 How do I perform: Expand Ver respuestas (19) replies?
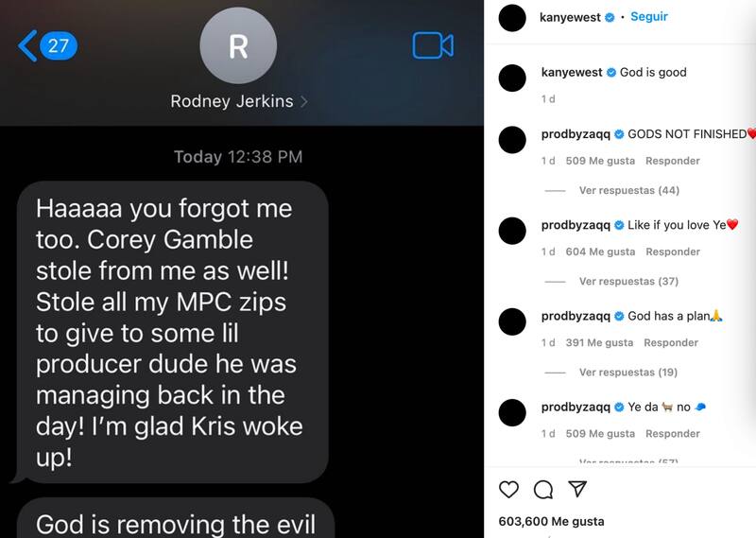coord(628,373)
